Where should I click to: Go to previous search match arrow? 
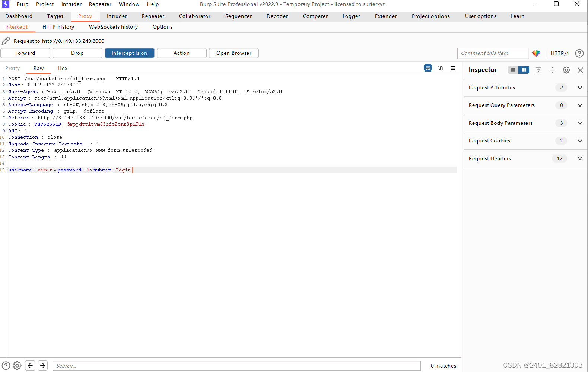(30, 366)
